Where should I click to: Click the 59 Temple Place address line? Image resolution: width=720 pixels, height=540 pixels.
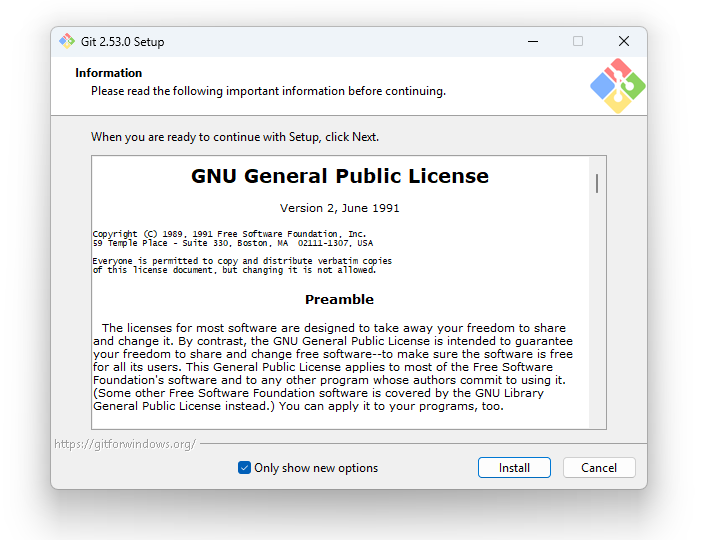(x=233, y=243)
